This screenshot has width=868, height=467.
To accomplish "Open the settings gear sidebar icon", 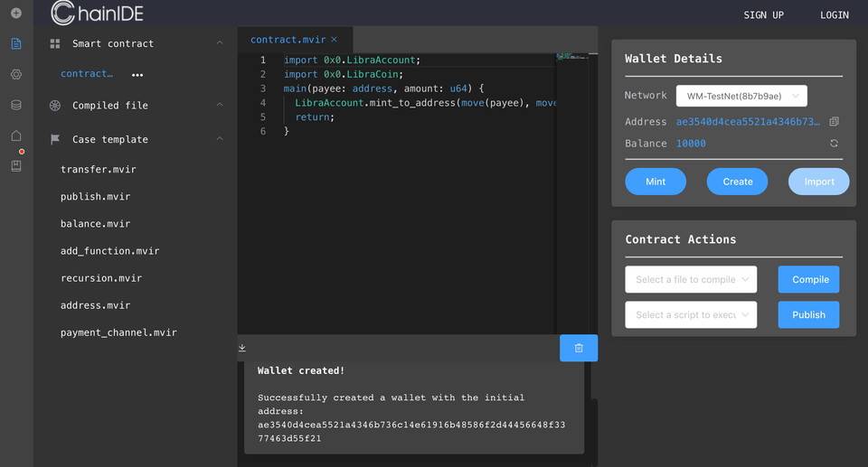I will [16, 74].
